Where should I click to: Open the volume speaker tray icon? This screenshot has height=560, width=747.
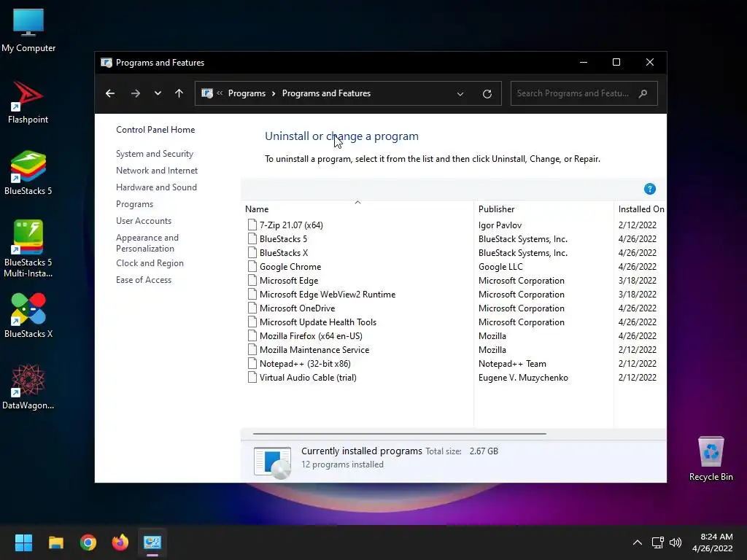click(x=676, y=542)
